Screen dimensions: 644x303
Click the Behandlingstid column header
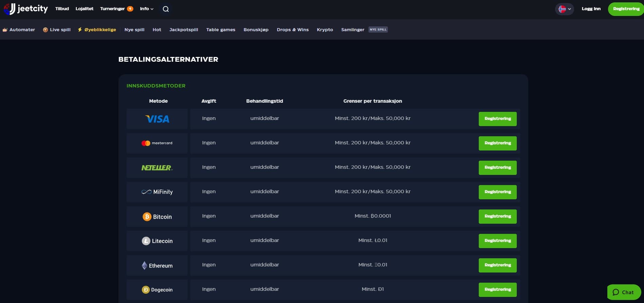tap(264, 101)
